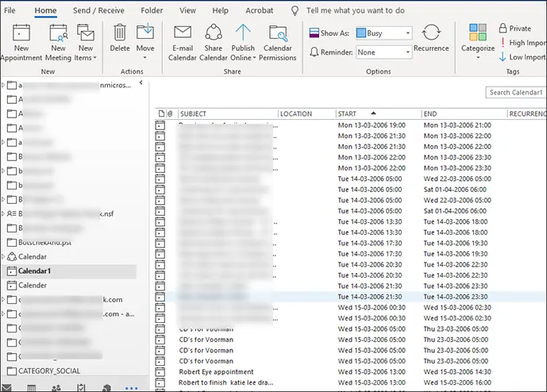Switch to the Send / Receive tab

click(98, 10)
